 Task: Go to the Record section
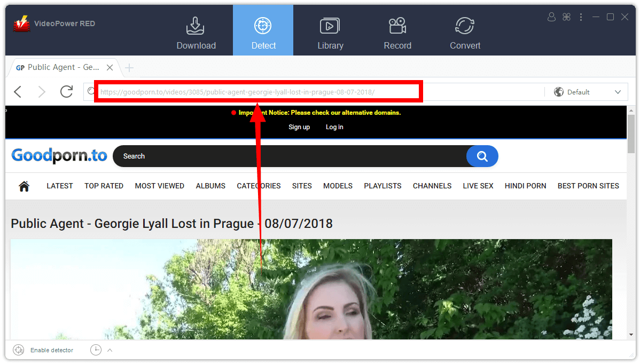pos(397,33)
